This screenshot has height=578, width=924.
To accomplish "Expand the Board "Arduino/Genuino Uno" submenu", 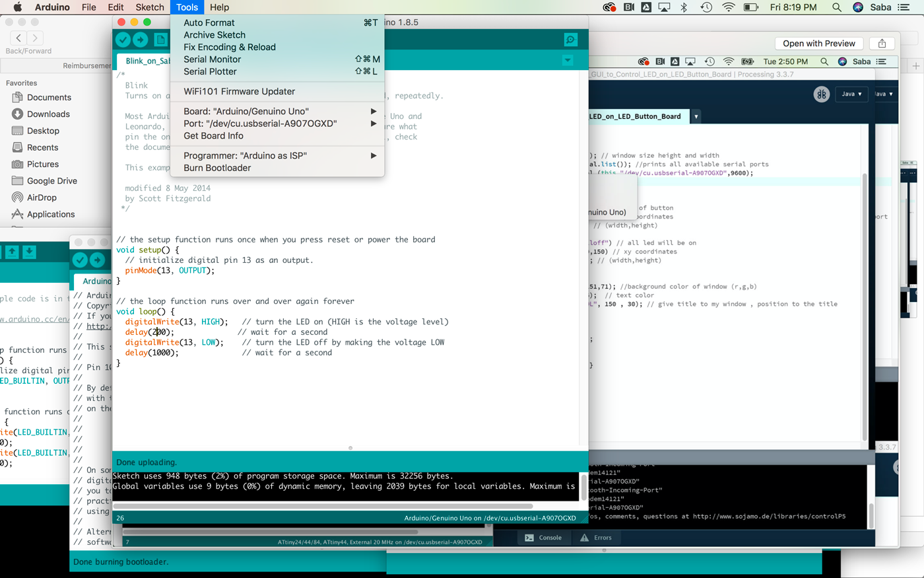I will [x=277, y=111].
